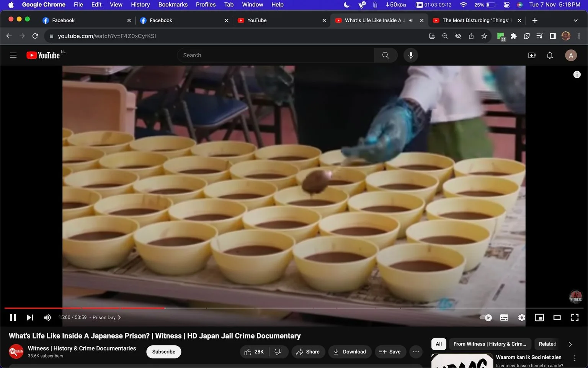Focus the YouTube search field
588x368 pixels.
point(276,55)
